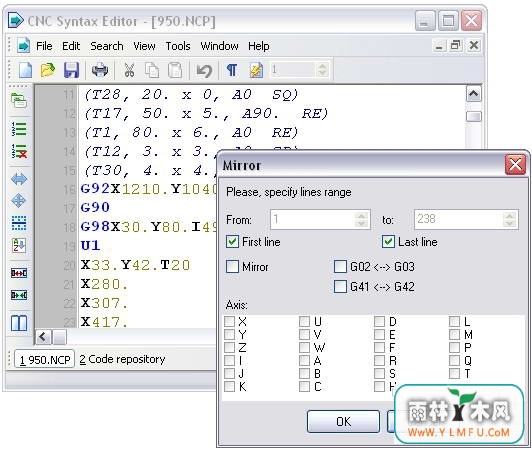This screenshot has height=449, width=532.
Task: Open the Edit menu
Action: 71,46
